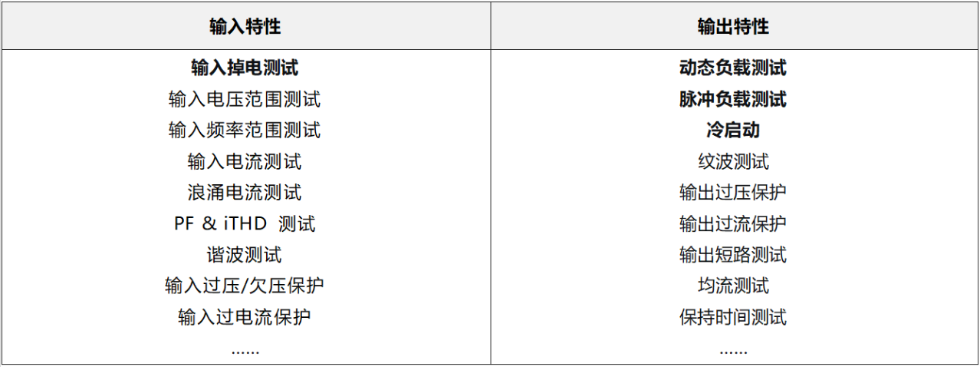The width and height of the screenshot is (980, 367).
Task: Select the 冷启动 entry
Action: [x=733, y=131]
